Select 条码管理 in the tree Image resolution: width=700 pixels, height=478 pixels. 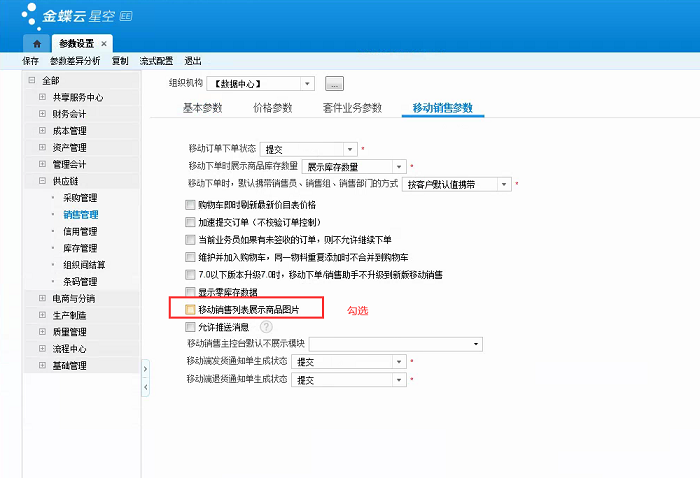click(x=80, y=282)
